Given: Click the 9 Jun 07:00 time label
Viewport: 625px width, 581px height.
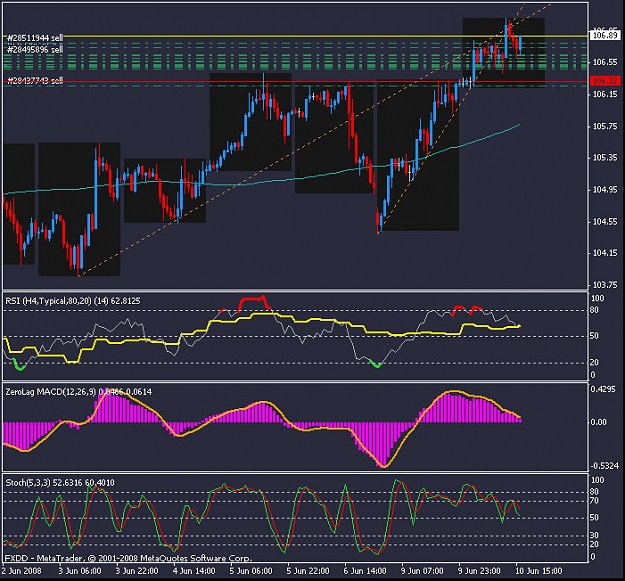Looking at the screenshot, I should point(422,571).
